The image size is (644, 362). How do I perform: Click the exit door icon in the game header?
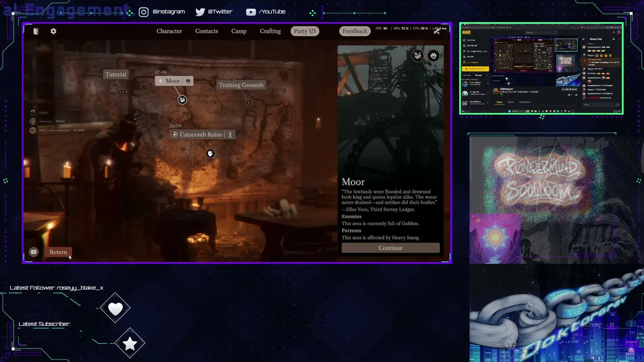click(x=36, y=31)
